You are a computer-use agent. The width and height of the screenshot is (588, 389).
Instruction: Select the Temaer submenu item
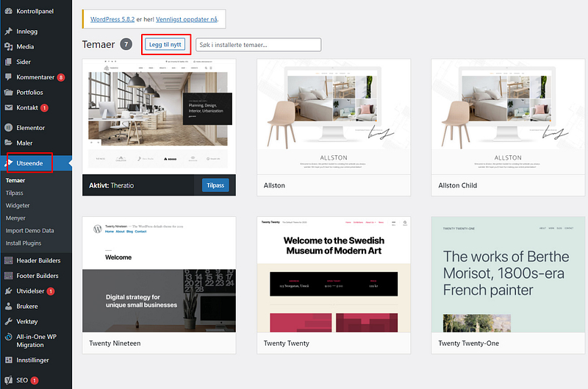[x=15, y=180]
